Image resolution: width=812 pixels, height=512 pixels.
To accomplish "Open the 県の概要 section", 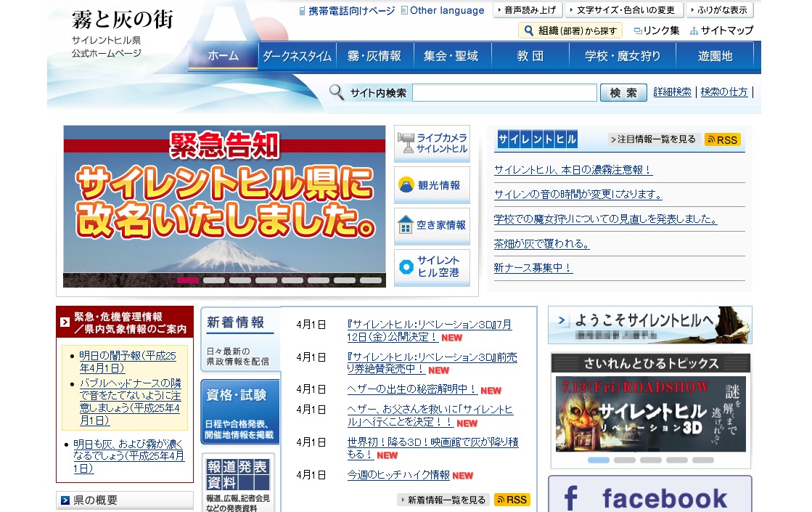I will coord(125,500).
